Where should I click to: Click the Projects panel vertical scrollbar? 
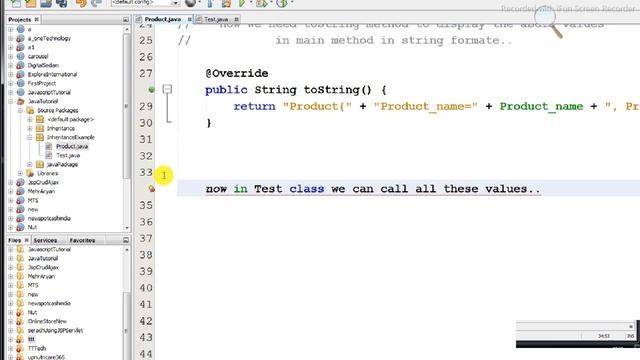tap(127, 106)
